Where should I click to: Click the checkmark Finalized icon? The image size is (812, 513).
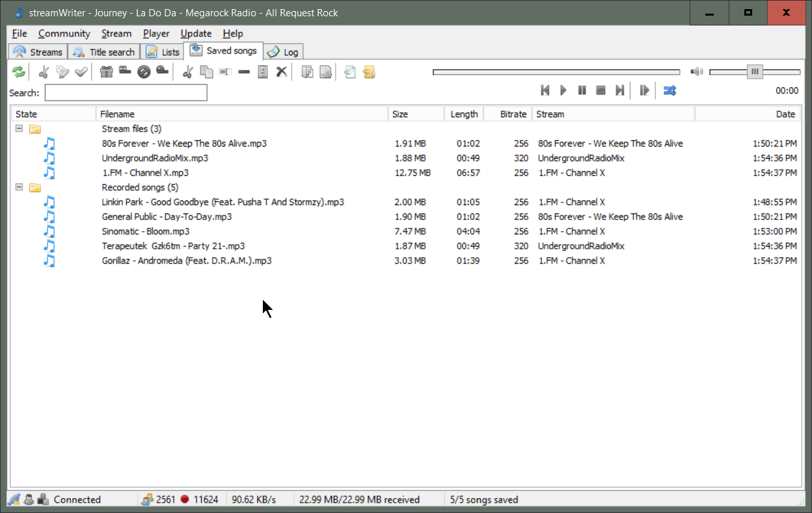81,72
